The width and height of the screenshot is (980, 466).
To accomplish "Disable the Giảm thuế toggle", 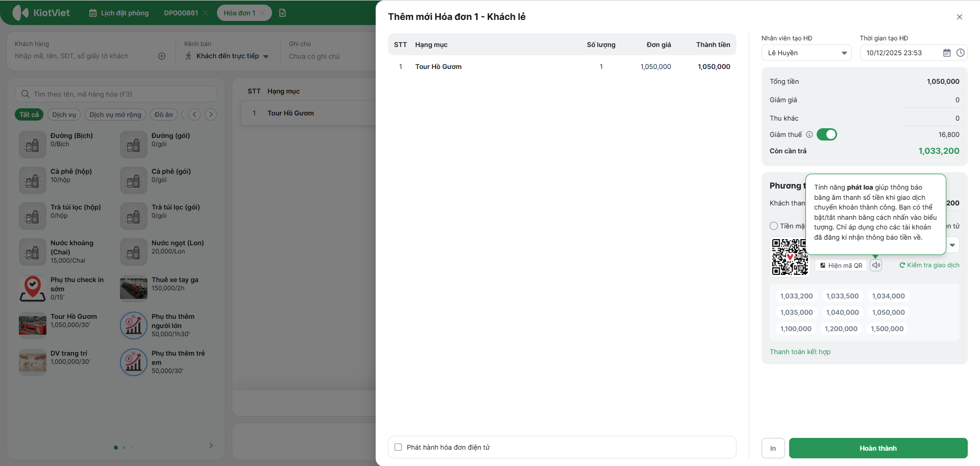I will pyautogui.click(x=827, y=134).
